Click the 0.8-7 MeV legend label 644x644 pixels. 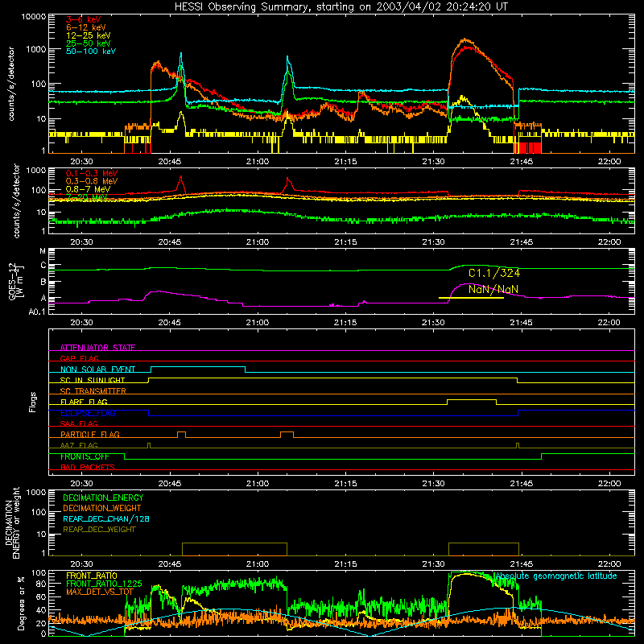[x=89, y=189]
